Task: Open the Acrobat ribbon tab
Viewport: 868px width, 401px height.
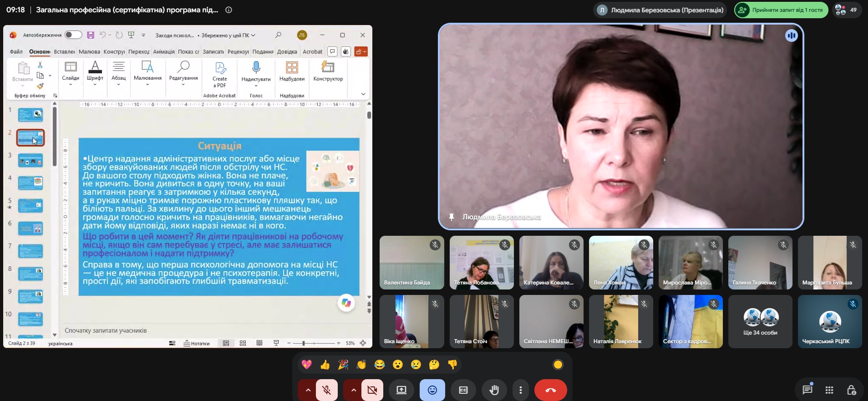Action: coord(312,51)
